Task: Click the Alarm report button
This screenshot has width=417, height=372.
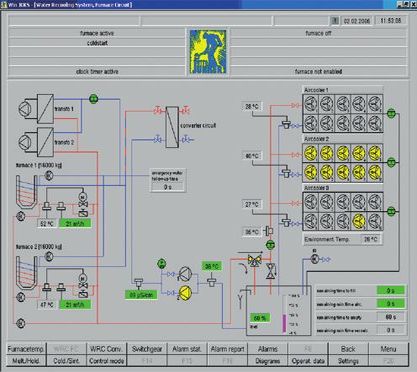Action: pos(227,349)
